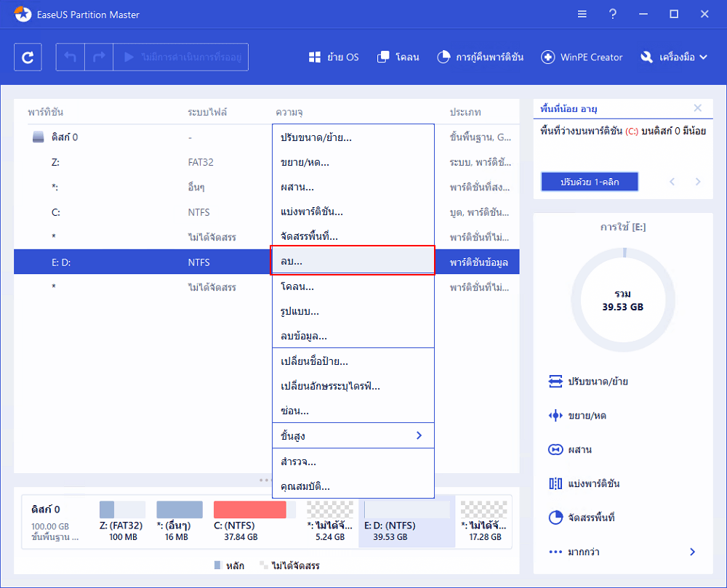Expand มากกว่า more options in side panel
The image size is (727, 588).
coord(622,552)
